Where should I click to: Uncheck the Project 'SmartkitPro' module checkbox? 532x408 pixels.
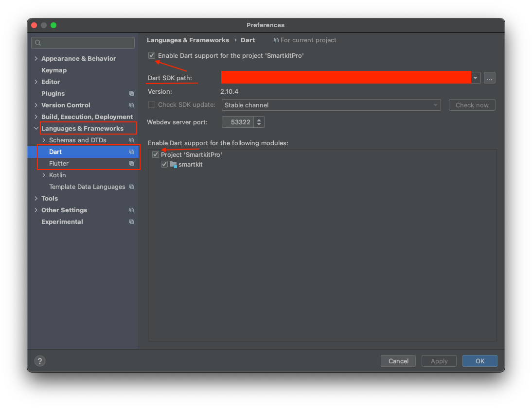[x=155, y=154]
